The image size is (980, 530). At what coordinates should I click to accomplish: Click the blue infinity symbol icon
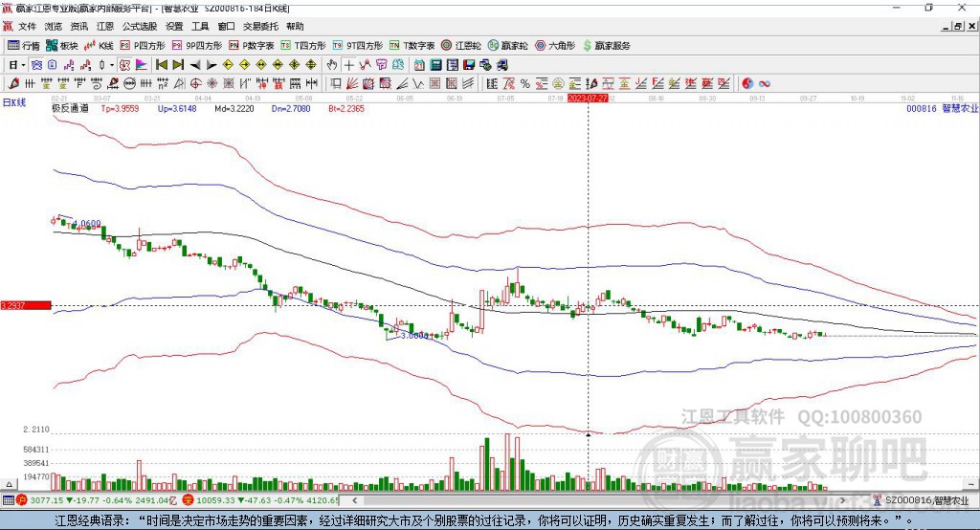765,84
